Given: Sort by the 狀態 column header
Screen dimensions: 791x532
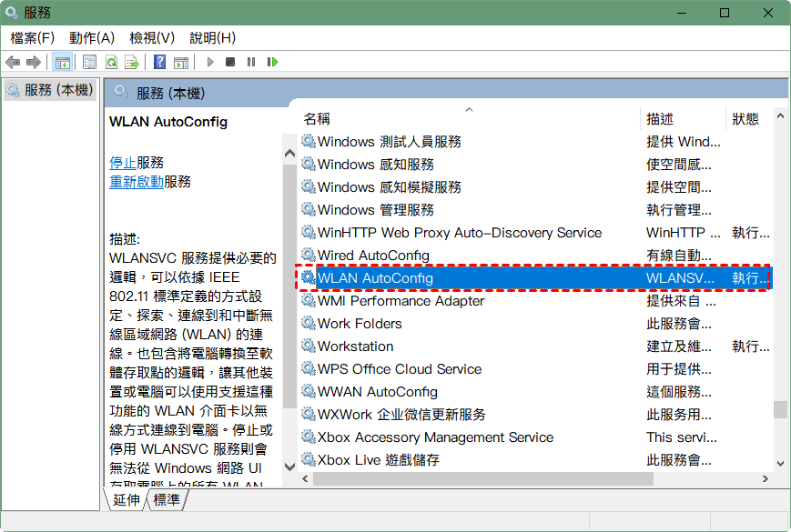Looking at the screenshot, I should [x=748, y=119].
